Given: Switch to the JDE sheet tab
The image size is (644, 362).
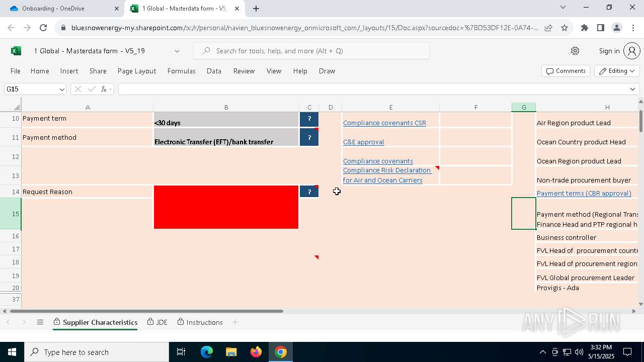Looking at the screenshot, I should coord(157,322).
